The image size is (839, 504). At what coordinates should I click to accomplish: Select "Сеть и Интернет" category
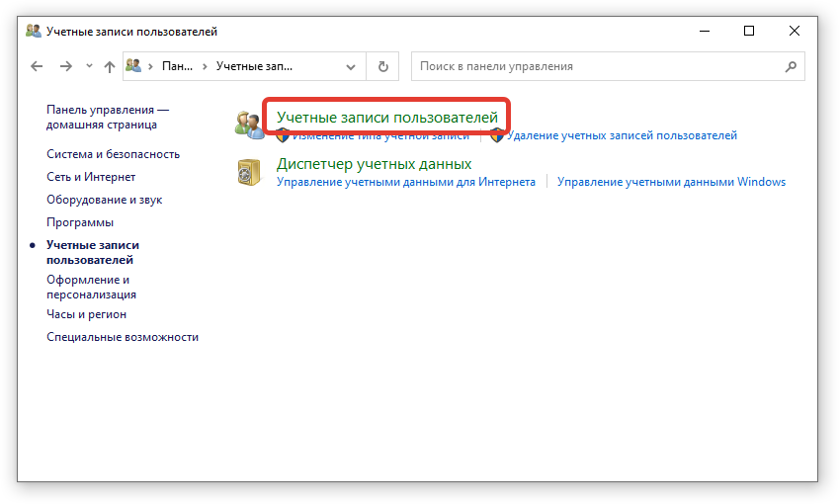(x=91, y=177)
